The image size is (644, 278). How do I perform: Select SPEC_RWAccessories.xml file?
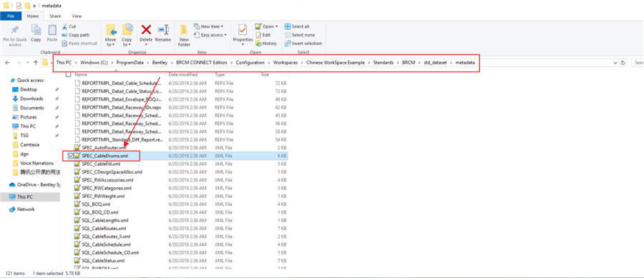pyautogui.click(x=107, y=180)
